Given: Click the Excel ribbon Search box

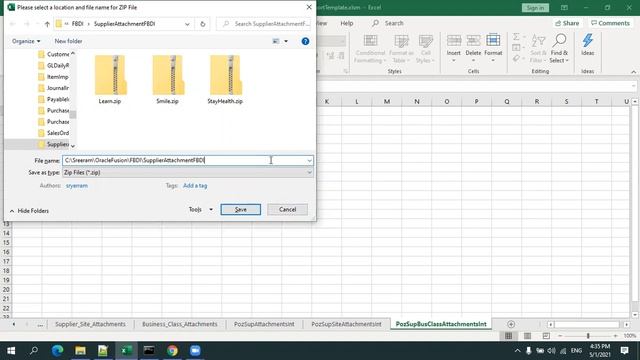Looking at the screenshot, I should click(x=388, y=23).
